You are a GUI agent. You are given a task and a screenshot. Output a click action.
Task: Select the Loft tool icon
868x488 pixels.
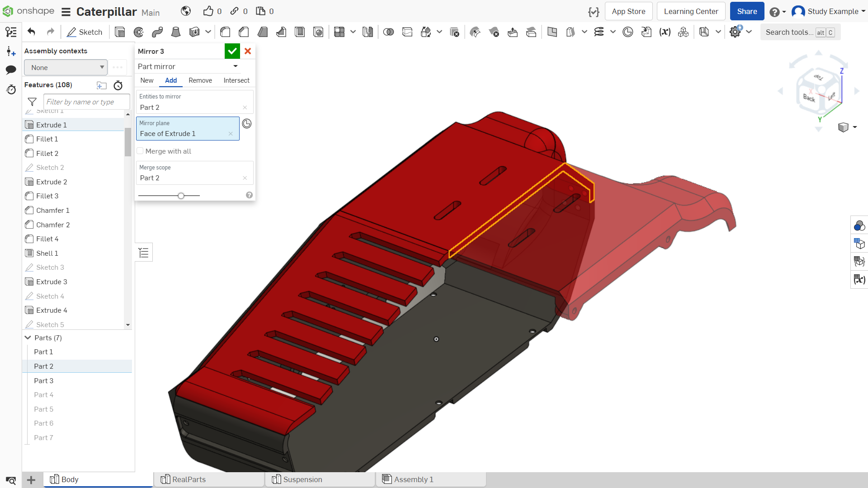(x=176, y=32)
